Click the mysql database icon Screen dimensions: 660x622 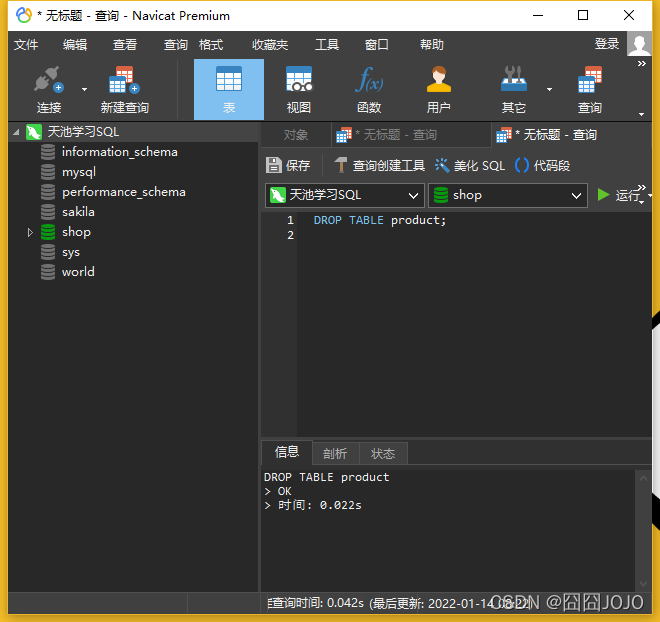tap(48, 172)
